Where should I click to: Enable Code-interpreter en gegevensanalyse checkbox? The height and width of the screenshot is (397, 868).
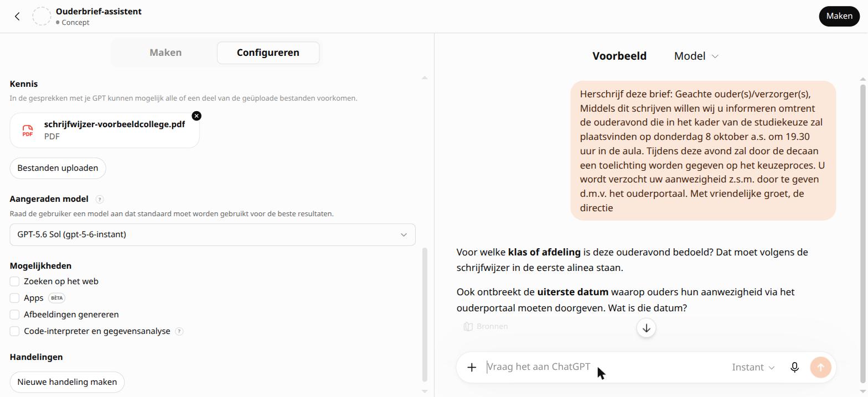pos(14,331)
